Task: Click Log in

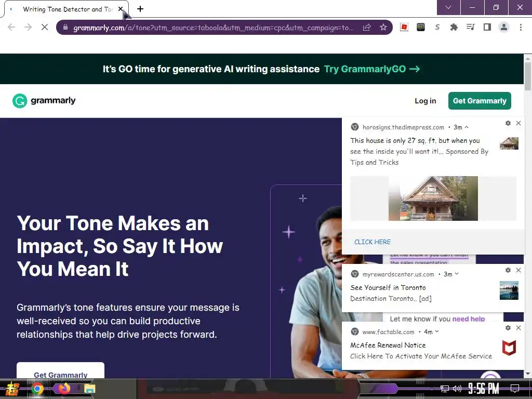Action: pyautogui.click(x=425, y=101)
